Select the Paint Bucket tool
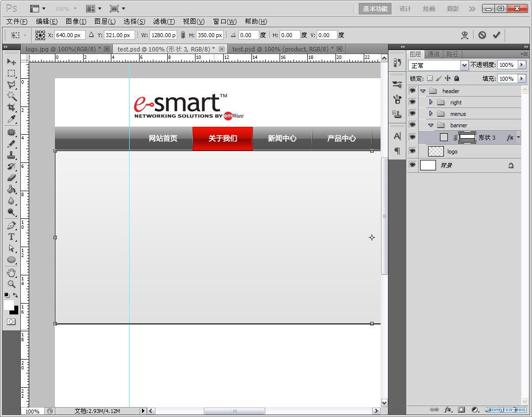532x417 pixels. [x=11, y=189]
